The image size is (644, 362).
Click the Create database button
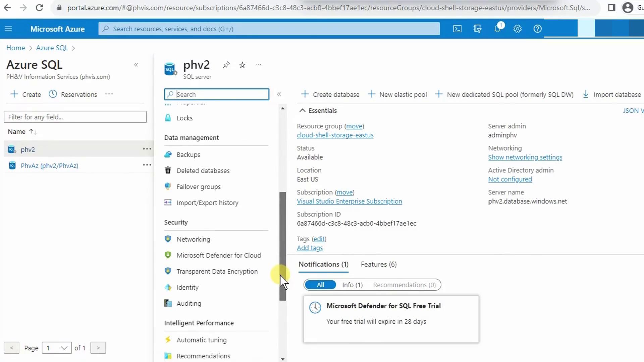(330, 95)
